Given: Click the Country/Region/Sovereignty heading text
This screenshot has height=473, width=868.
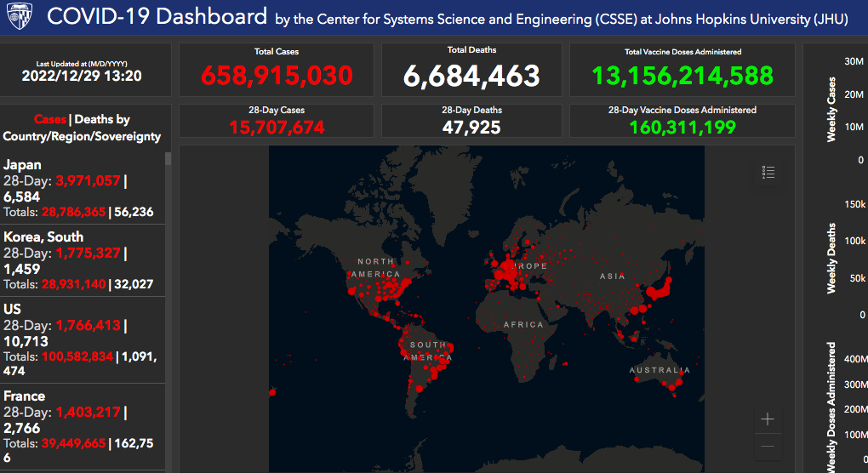Looking at the screenshot, I should [82, 137].
